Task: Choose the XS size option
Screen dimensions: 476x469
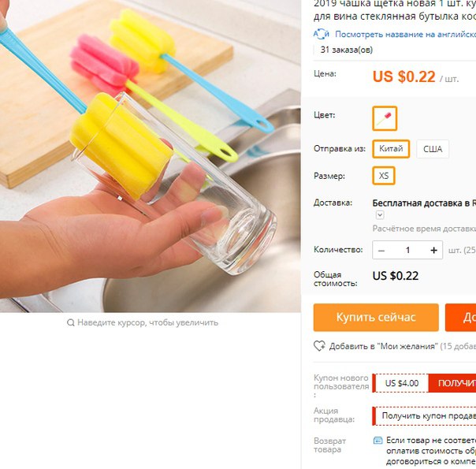Action: click(x=384, y=176)
